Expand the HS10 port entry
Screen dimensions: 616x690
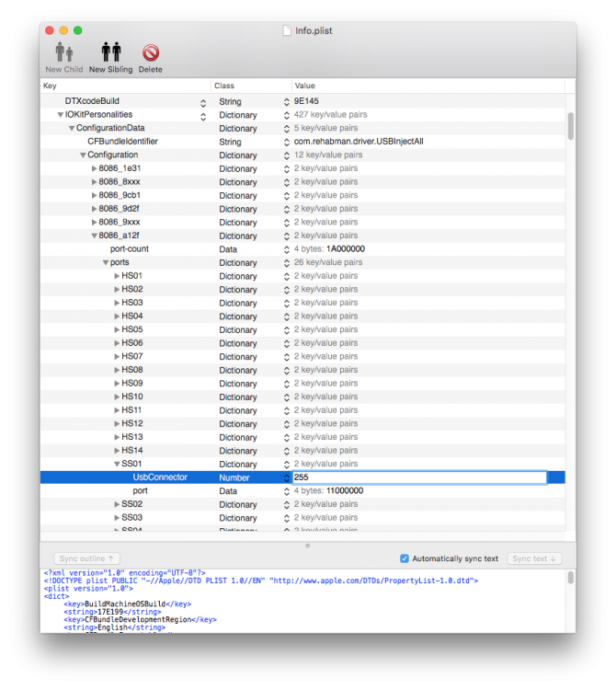point(117,397)
